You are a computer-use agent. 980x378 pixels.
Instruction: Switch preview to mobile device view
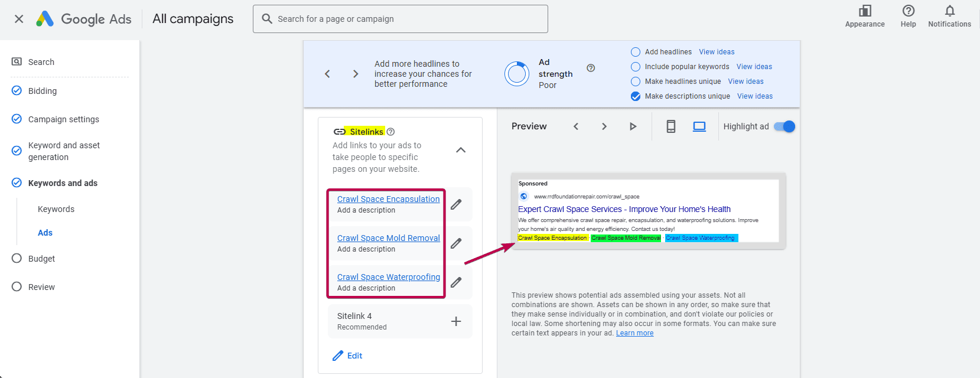(671, 126)
